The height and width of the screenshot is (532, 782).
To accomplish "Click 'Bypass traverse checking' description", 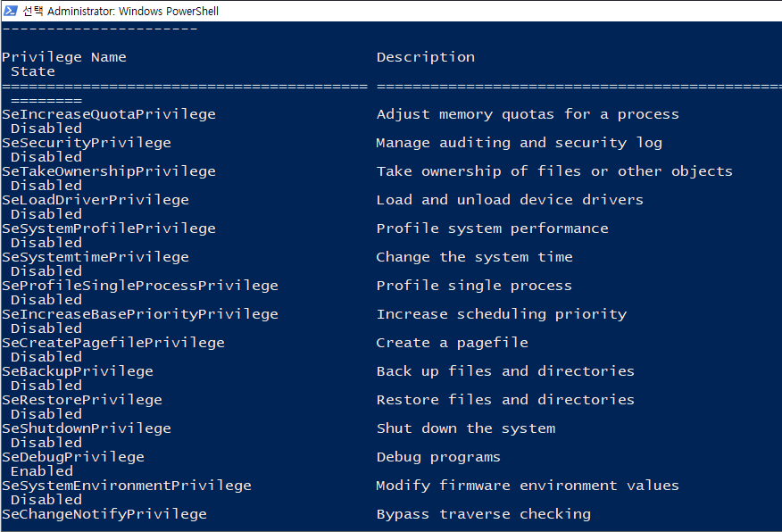I will (x=483, y=514).
